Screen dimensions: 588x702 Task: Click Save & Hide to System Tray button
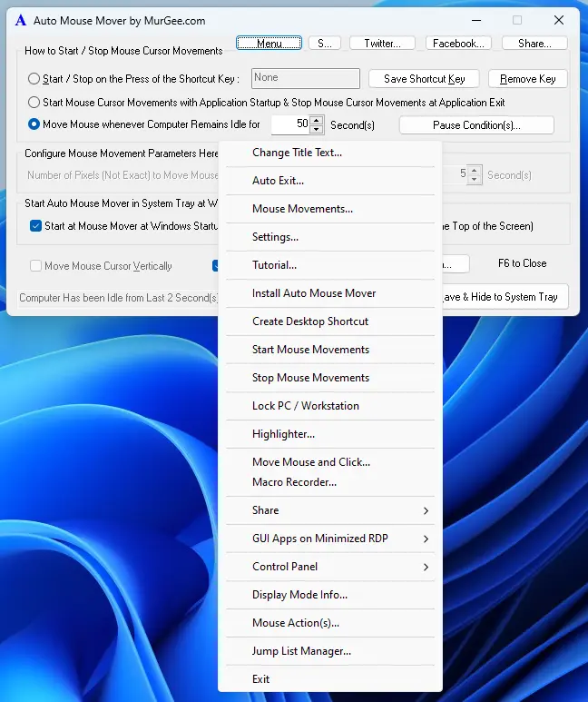(505, 296)
